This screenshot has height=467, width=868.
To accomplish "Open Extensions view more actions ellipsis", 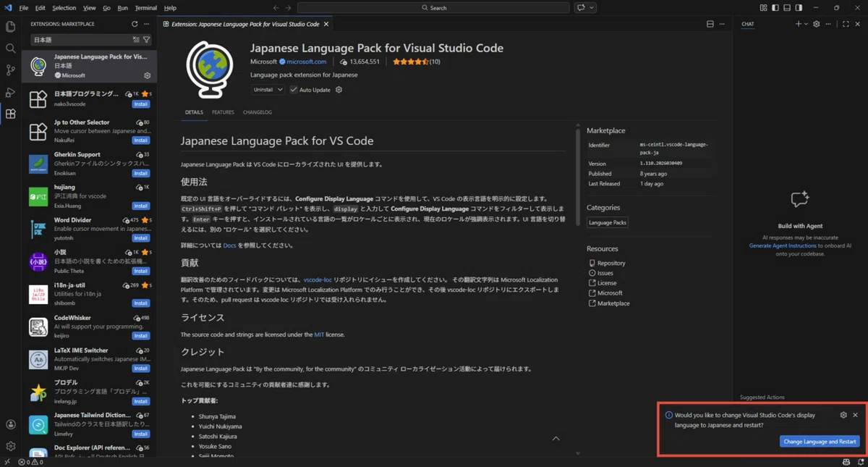I will point(146,24).
